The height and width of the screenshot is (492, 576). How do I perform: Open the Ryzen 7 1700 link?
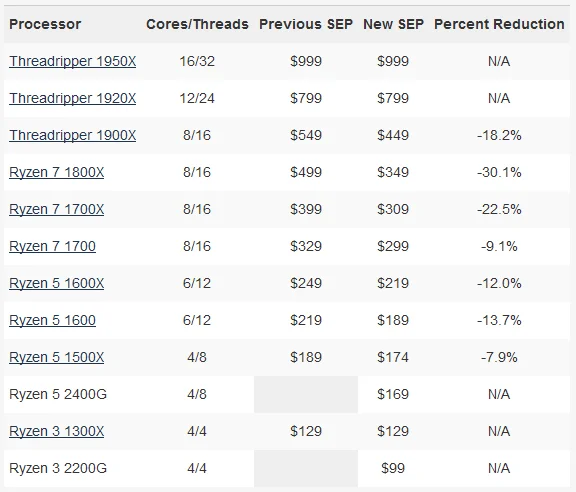click(53, 246)
